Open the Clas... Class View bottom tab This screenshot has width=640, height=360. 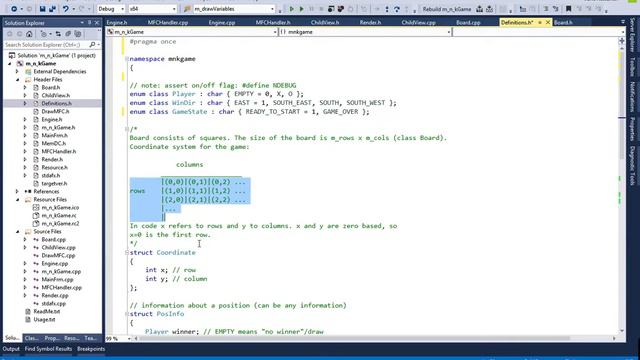pyautogui.click(x=31, y=338)
